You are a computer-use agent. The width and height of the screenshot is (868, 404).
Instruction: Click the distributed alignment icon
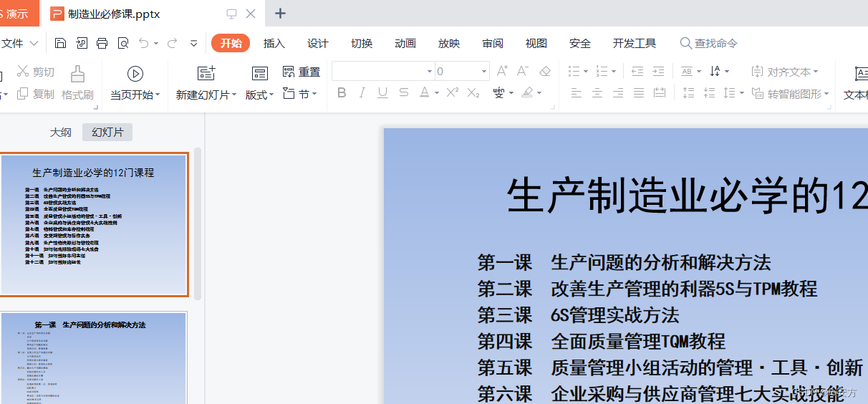pos(660,93)
